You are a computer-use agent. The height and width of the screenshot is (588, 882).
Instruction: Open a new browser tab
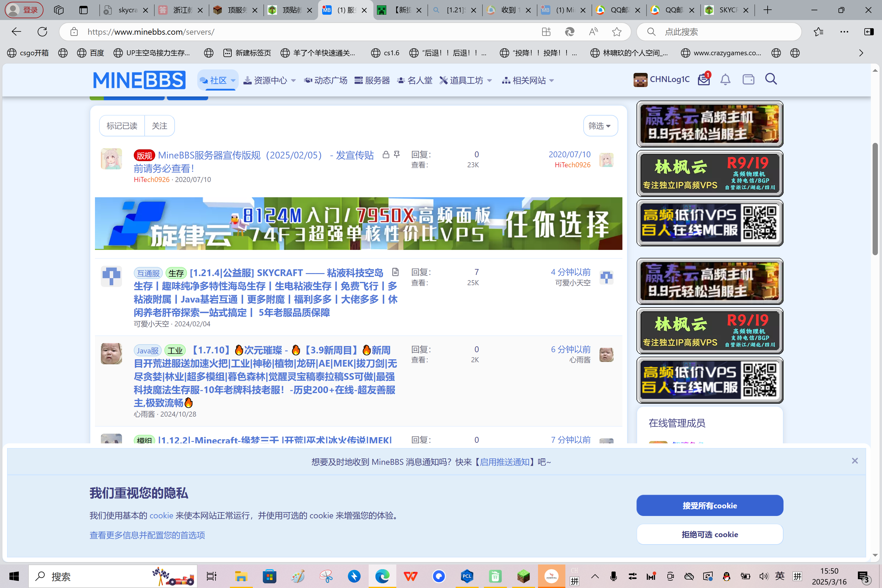pos(768,10)
